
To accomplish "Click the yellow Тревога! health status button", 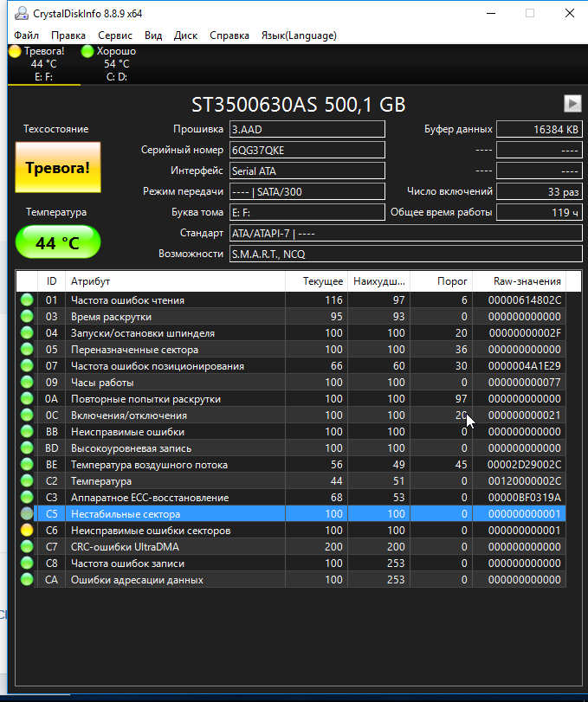I will 58,167.
